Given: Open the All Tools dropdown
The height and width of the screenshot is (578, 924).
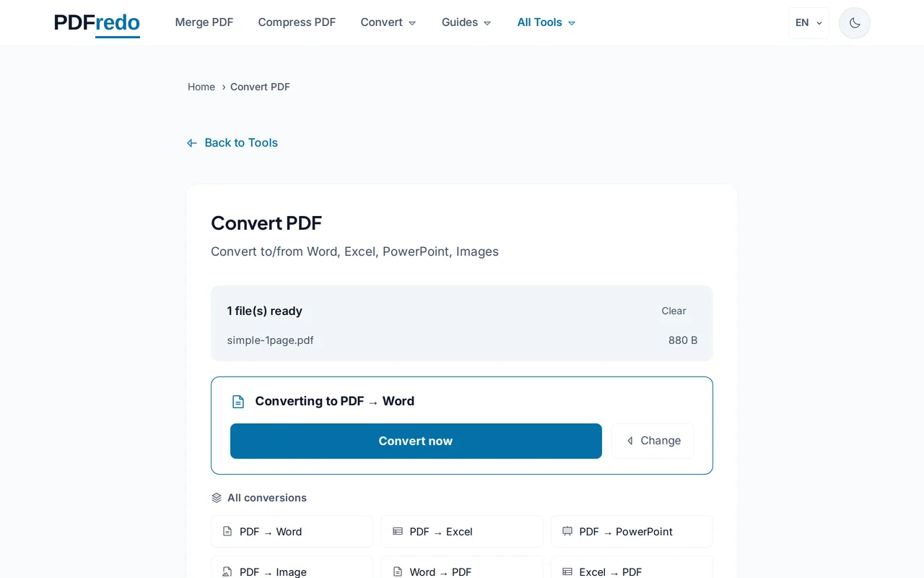Looking at the screenshot, I should (546, 22).
